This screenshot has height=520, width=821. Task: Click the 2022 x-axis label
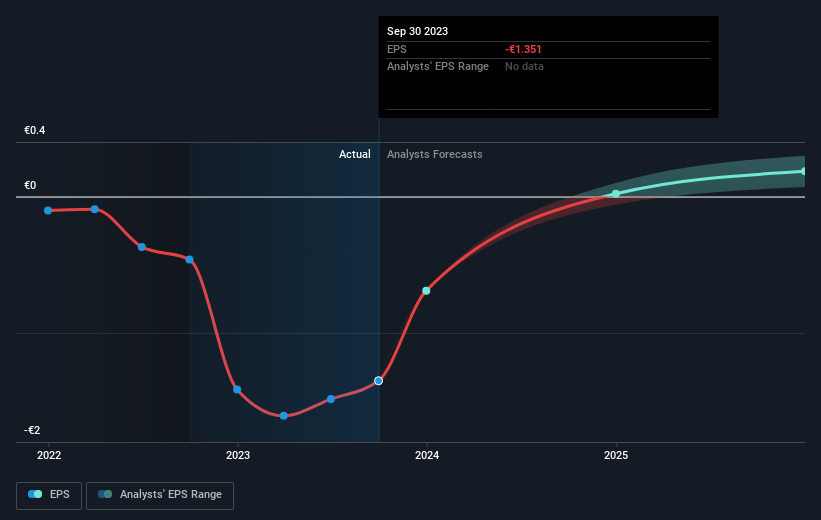coord(49,456)
